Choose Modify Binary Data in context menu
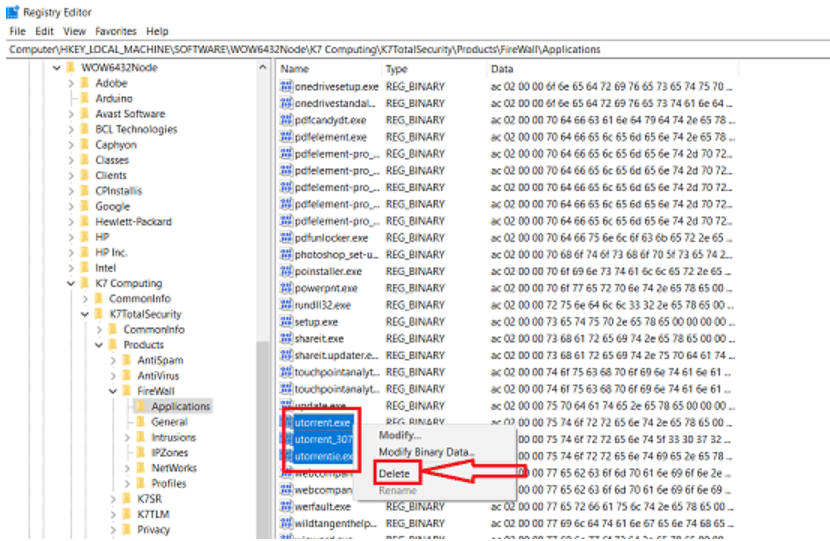The image size is (830, 541). click(x=427, y=452)
